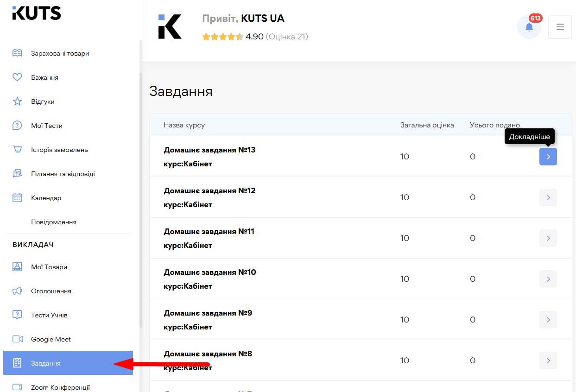This screenshot has height=392, width=576.
Task: Expand Домашнє завдання №9 details
Action: tap(548, 319)
